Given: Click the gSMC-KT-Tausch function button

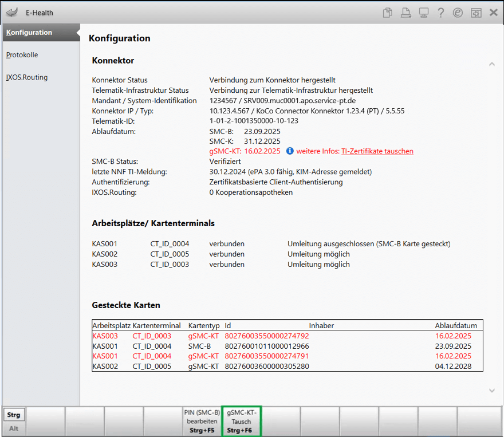Looking at the screenshot, I should tap(241, 422).
